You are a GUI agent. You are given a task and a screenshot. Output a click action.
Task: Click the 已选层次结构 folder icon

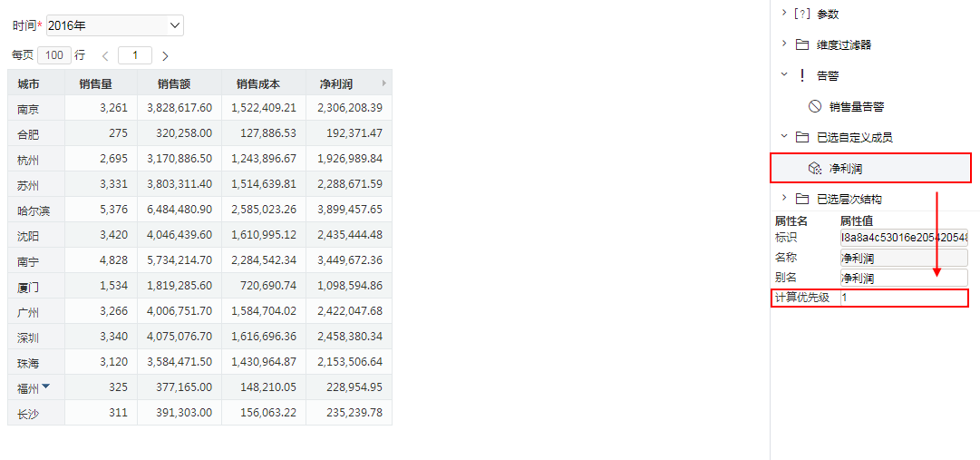pyautogui.click(x=802, y=199)
